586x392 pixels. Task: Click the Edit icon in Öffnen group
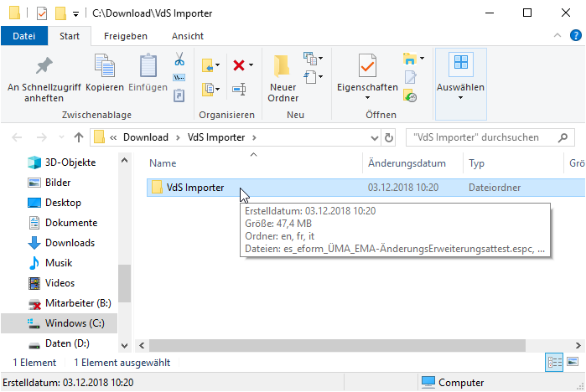coord(410,77)
